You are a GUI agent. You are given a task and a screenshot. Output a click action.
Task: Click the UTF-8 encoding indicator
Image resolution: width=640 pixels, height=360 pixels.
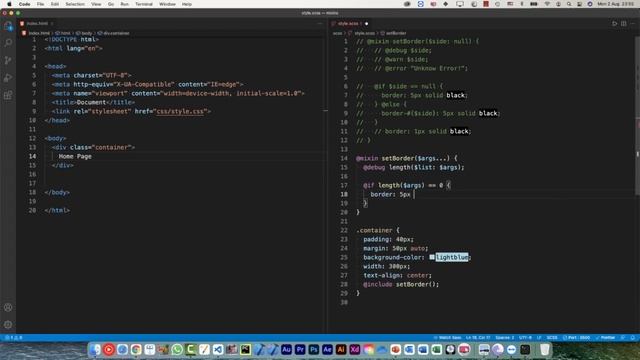pyautogui.click(x=525, y=338)
